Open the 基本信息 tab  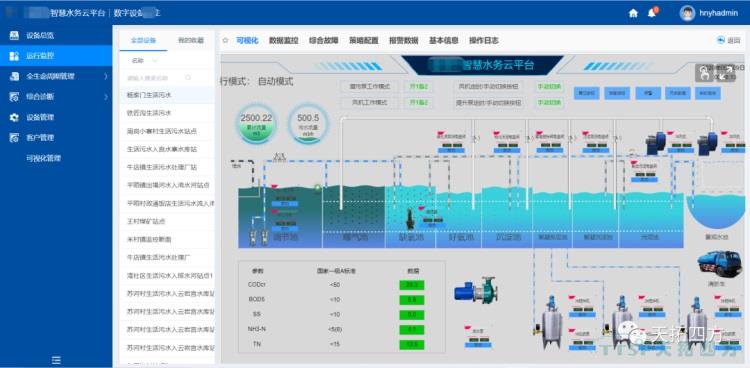click(x=444, y=41)
